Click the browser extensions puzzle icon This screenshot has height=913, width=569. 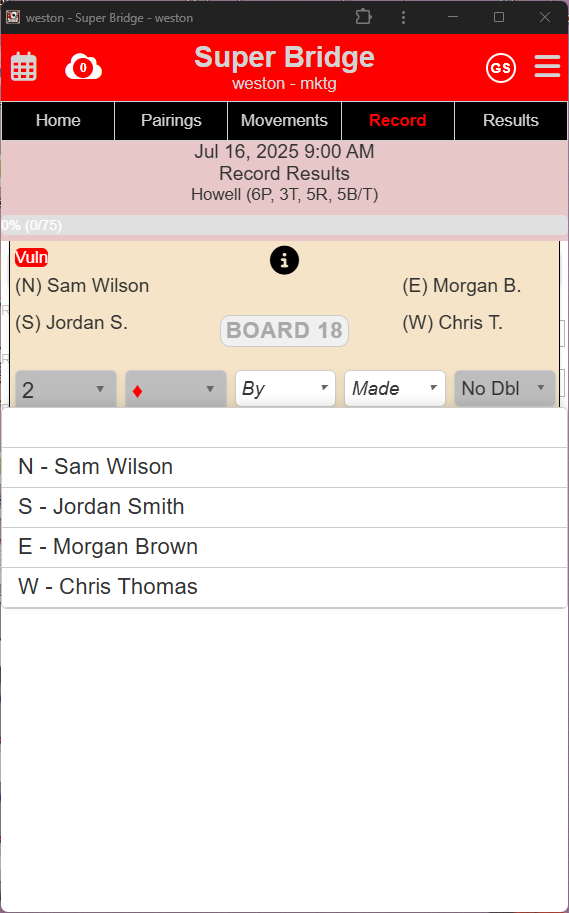point(363,17)
